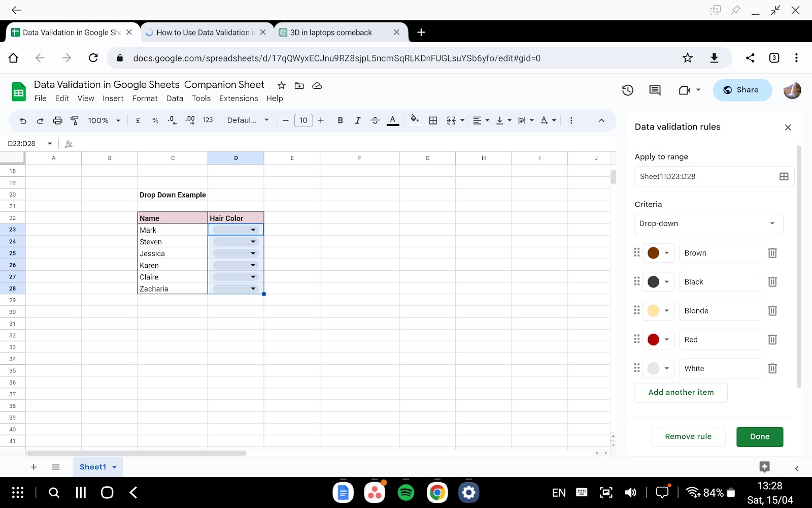Delete the White dropdown item

[x=772, y=369]
